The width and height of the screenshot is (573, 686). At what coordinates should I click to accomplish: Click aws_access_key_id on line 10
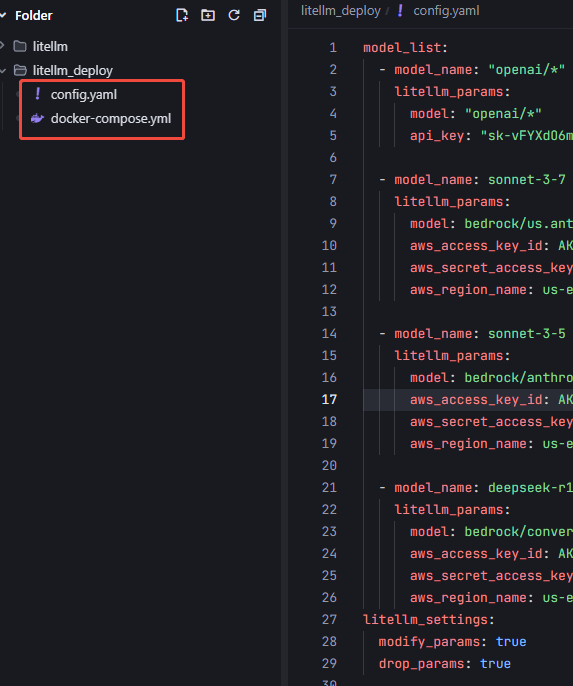(476, 245)
